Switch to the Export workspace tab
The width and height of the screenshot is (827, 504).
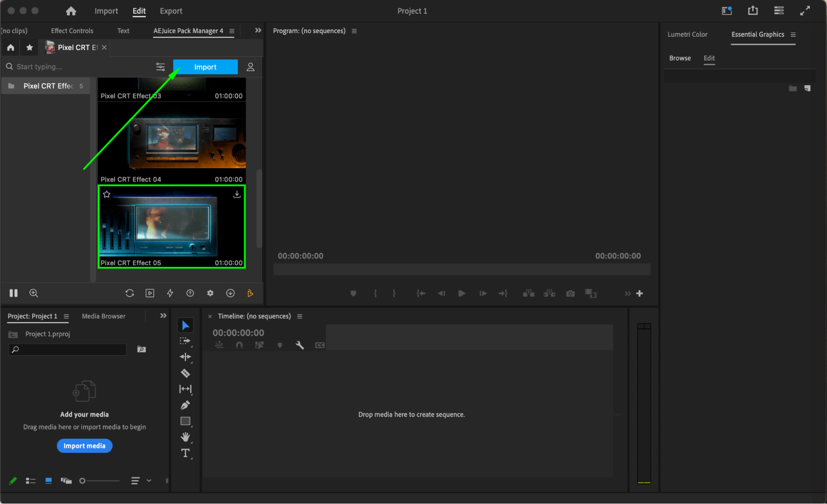point(171,11)
